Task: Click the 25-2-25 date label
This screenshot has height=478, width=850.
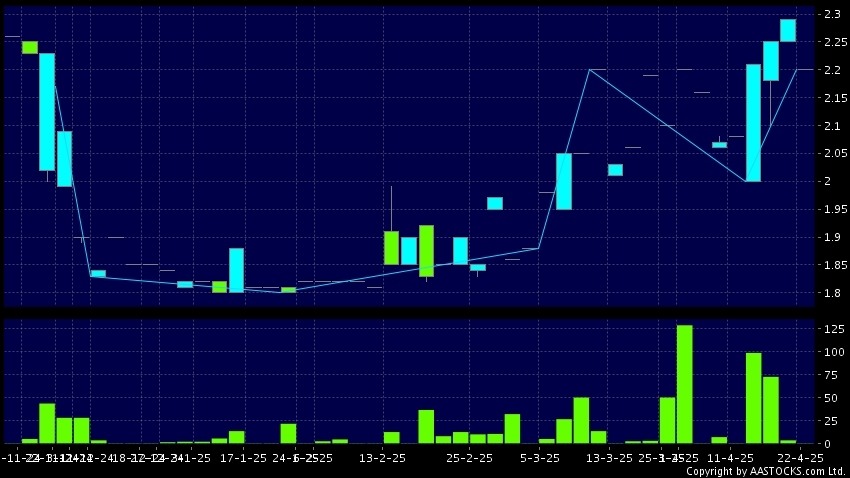Action: (469, 458)
